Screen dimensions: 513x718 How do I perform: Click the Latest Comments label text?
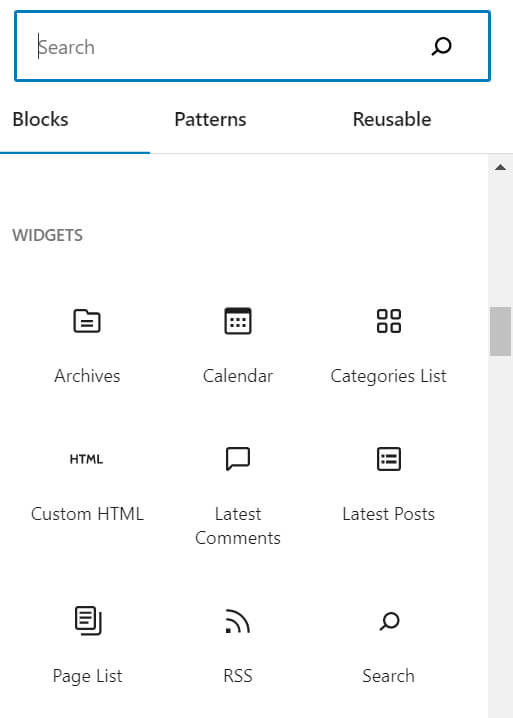(x=238, y=526)
